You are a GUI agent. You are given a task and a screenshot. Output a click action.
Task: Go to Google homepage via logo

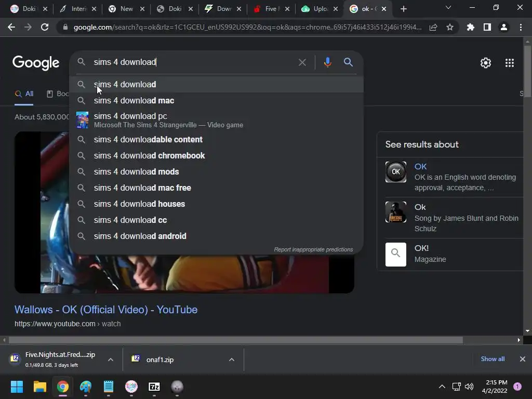[36, 63]
